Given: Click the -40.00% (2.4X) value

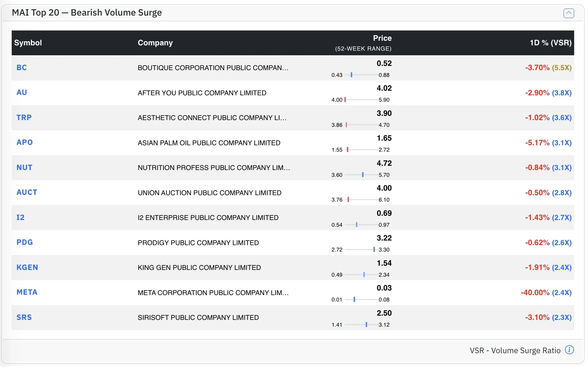Looking at the screenshot, I should click(546, 293).
